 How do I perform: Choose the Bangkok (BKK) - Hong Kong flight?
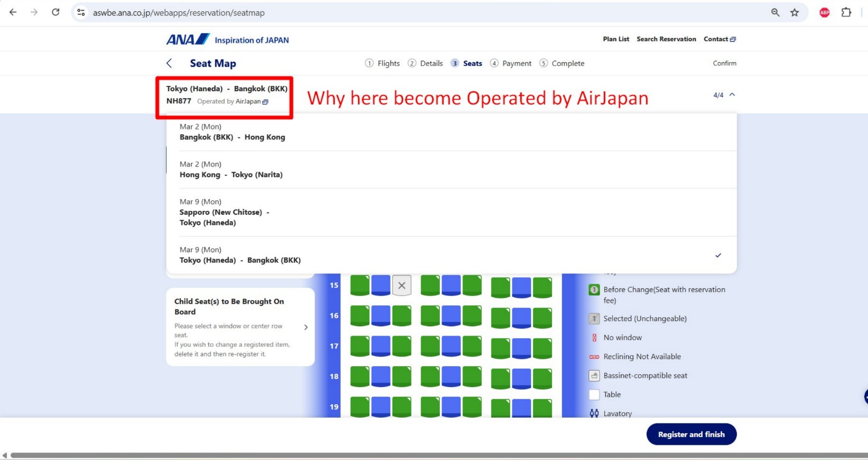click(451, 132)
